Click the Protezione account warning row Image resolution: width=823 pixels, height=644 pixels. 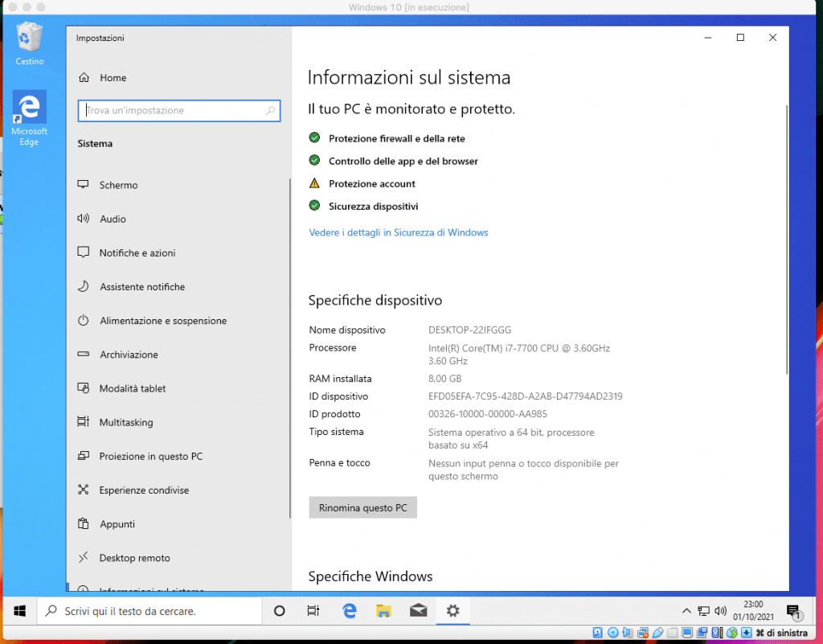(362, 183)
